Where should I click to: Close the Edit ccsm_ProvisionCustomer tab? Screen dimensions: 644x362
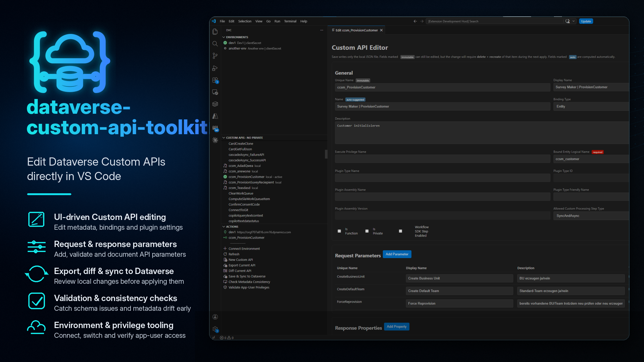[x=381, y=30]
